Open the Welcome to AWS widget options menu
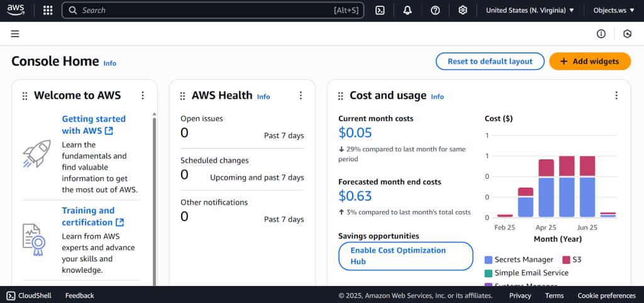This screenshot has height=303, width=644. click(143, 96)
